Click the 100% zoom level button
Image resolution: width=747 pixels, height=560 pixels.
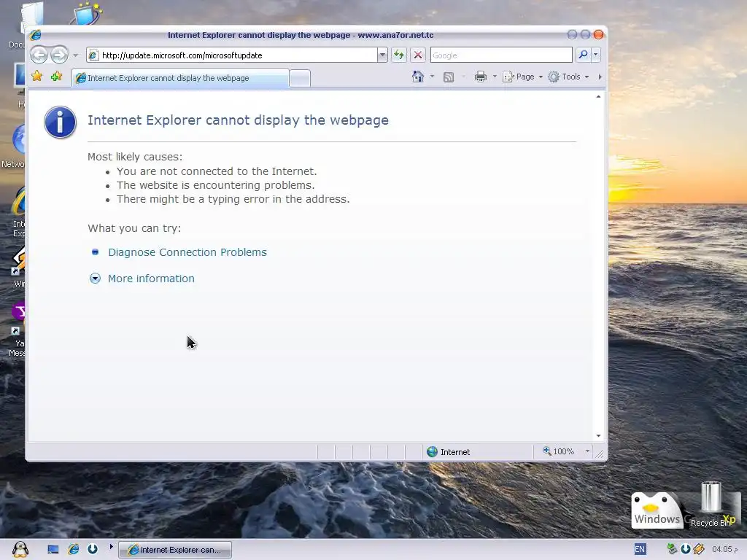(x=558, y=451)
